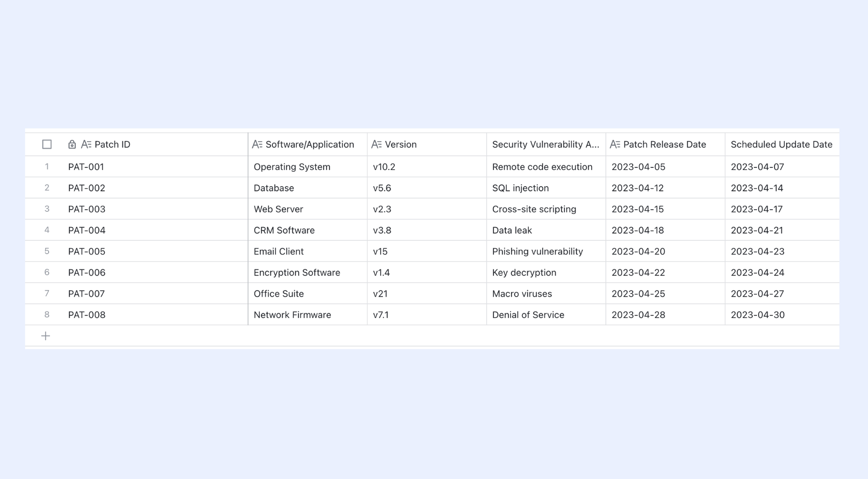Click the SQL injection cell
868x479 pixels.
click(546, 188)
